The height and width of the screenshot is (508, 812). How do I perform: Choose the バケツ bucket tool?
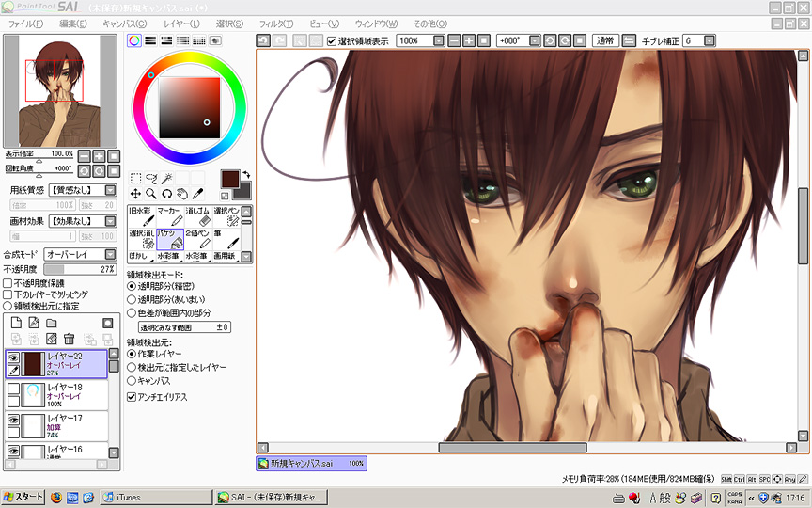pyautogui.click(x=170, y=240)
